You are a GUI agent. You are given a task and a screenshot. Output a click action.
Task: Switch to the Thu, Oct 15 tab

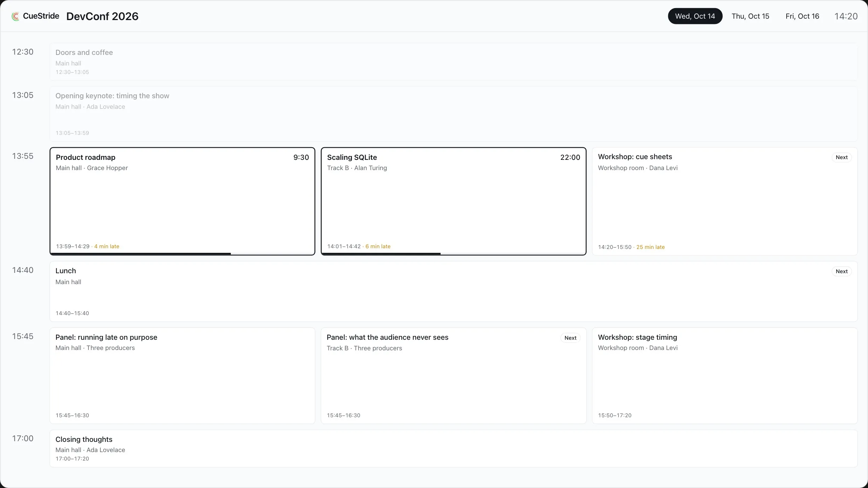point(750,16)
